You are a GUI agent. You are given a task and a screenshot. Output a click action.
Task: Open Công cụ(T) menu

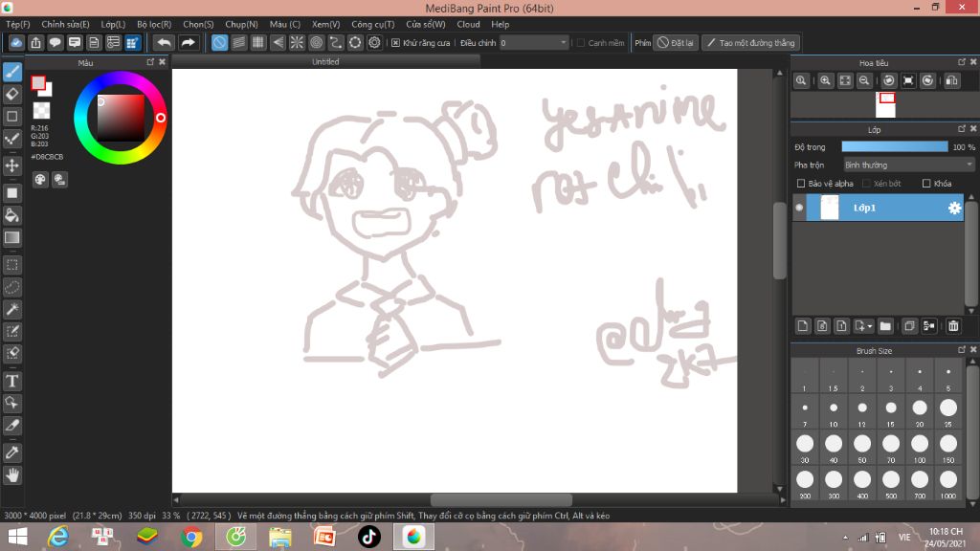[x=372, y=24]
